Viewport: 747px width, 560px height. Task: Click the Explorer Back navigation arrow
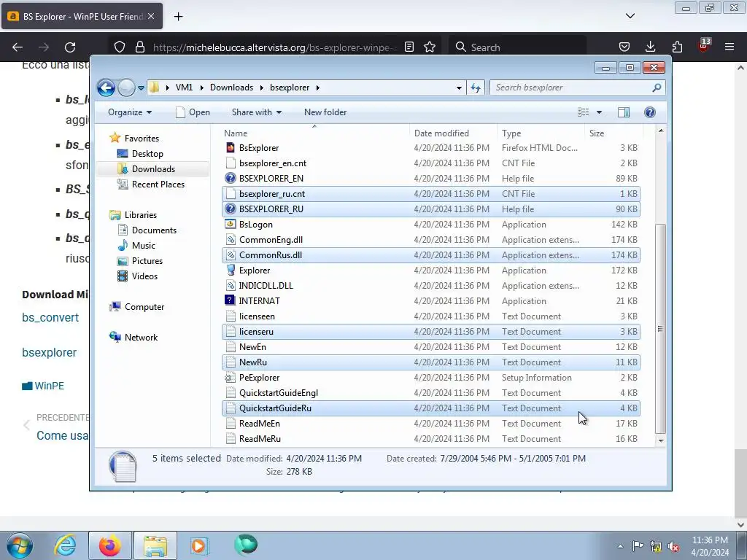(106, 87)
